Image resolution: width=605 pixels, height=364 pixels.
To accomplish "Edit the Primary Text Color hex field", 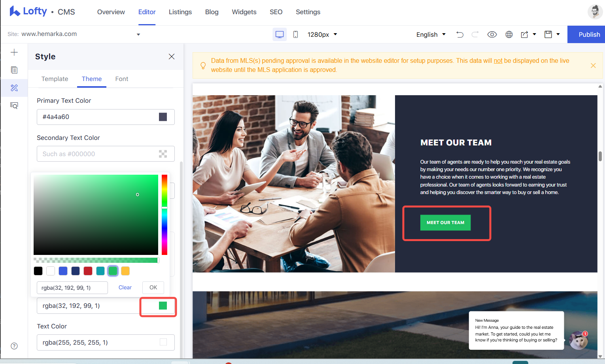I will coord(106,117).
